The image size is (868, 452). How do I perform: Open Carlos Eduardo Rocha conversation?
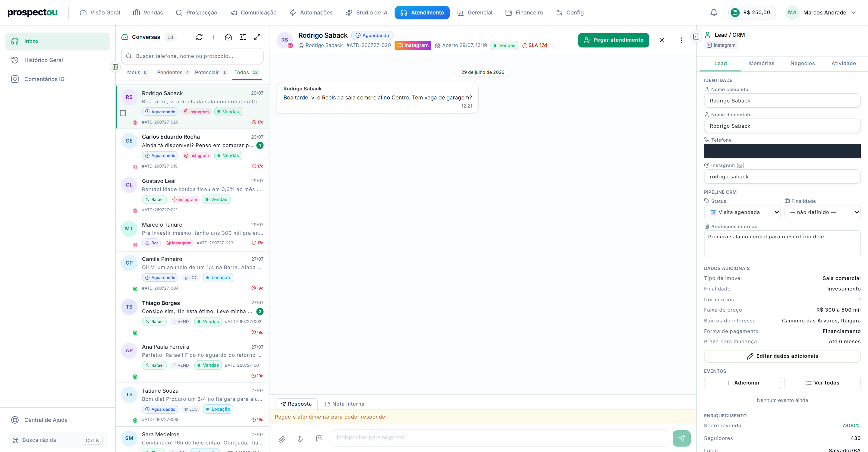pyautogui.click(x=192, y=151)
